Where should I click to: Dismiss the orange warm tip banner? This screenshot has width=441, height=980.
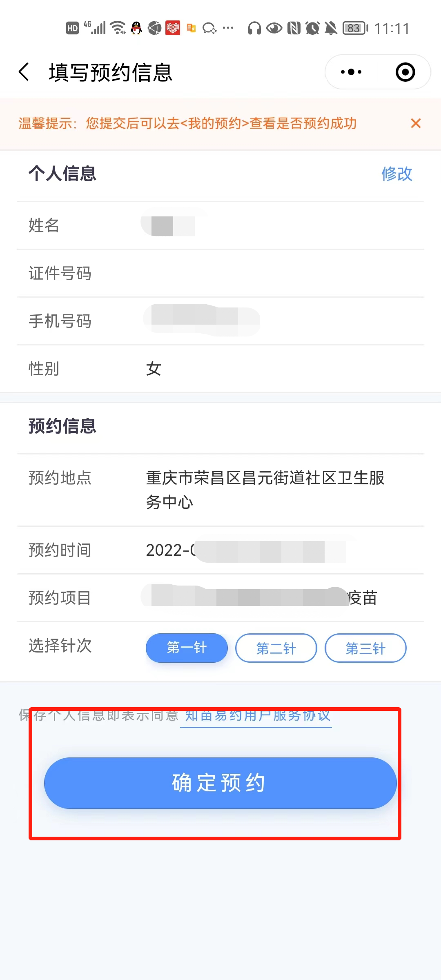pyautogui.click(x=416, y=123)
